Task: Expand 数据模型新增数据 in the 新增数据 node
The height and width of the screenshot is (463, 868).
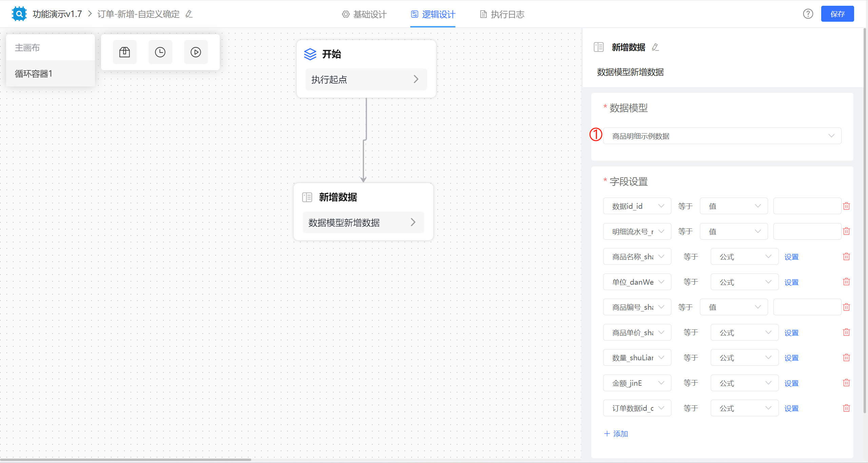Action: point(363,223)
